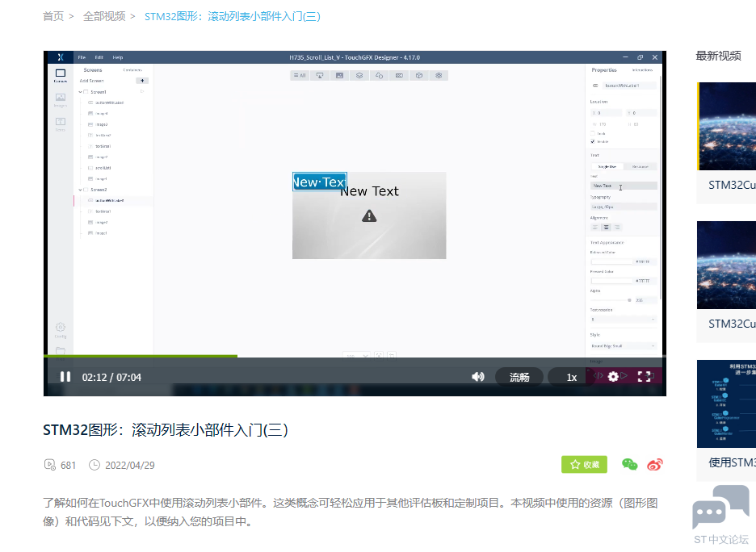Open the Help menu in TouchGFX
756x552 pixels.
118,57
